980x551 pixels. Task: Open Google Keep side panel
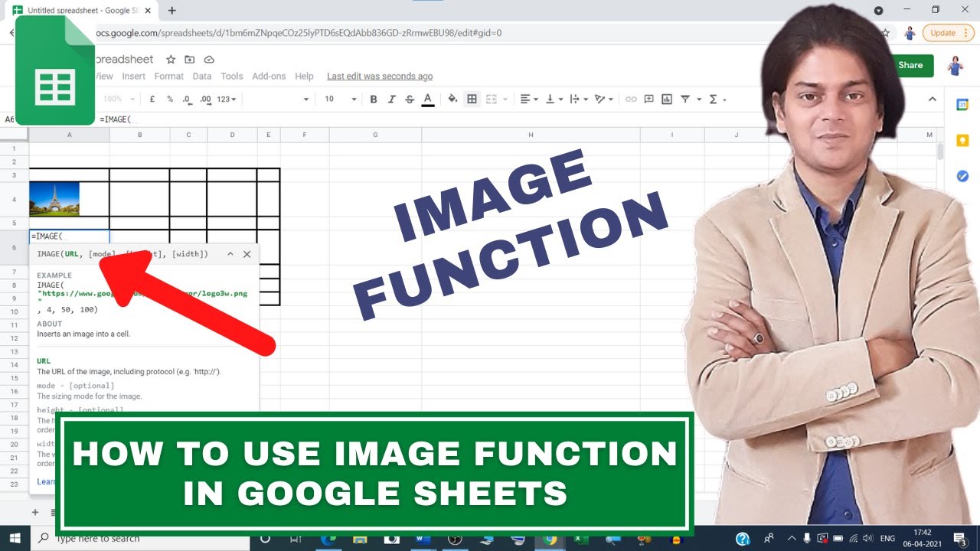click(962, 141)
